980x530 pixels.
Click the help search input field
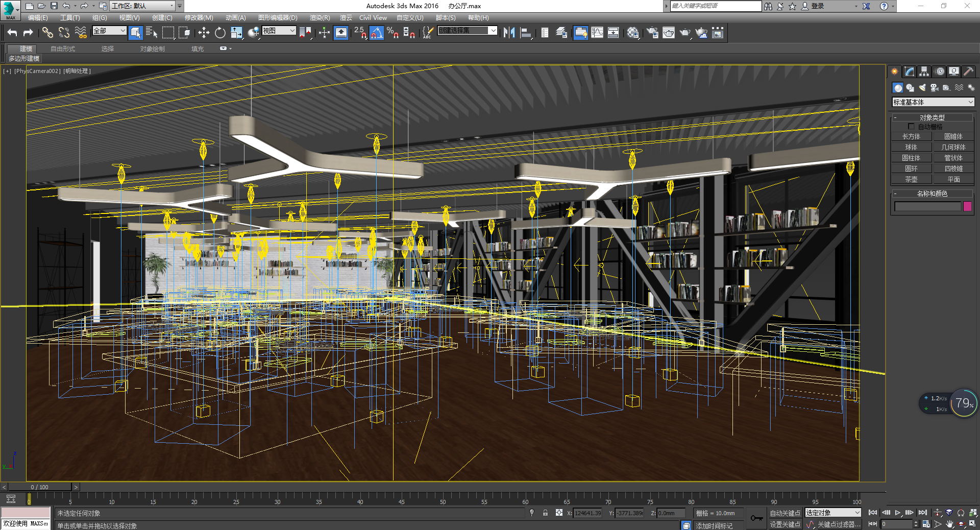716,6
